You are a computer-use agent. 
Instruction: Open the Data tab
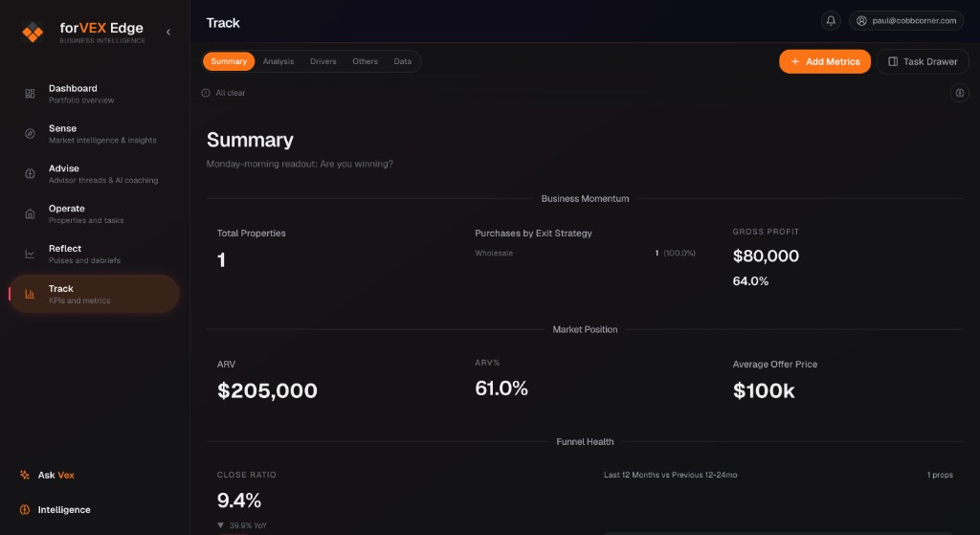403,61
